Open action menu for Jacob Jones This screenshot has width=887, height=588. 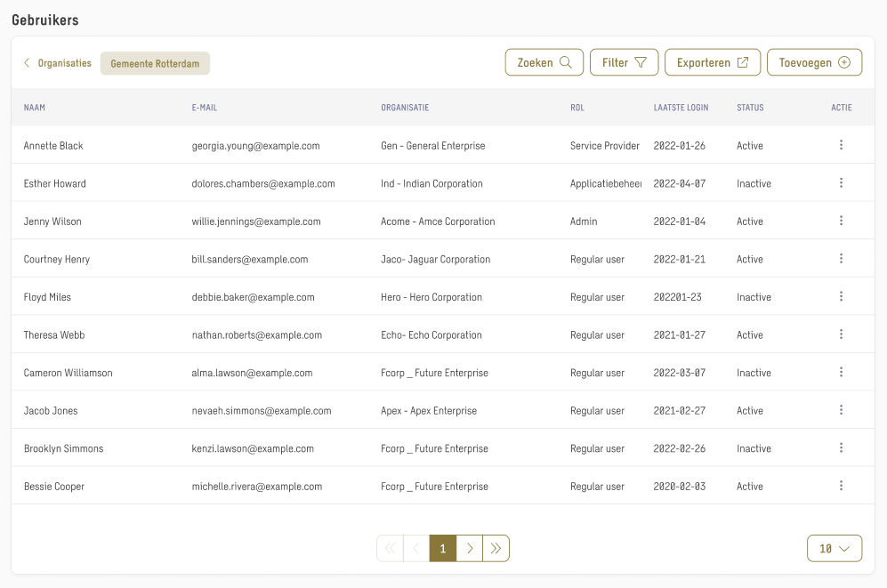(x=841, y=410)
